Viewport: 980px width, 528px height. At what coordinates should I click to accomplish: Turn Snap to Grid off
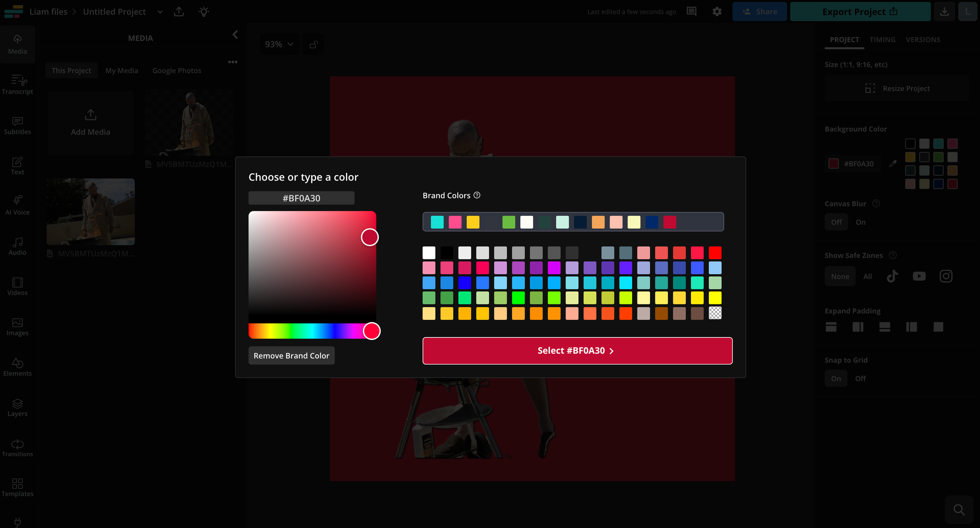pos(860,378)
